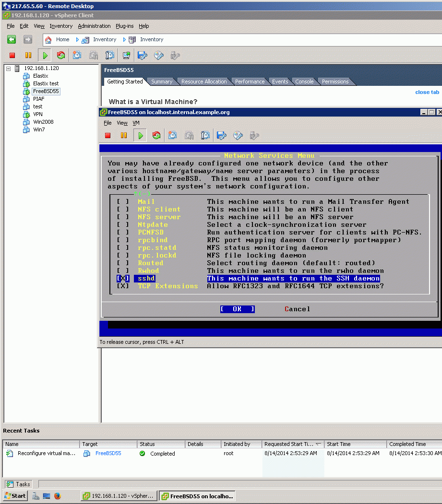Open the Administration menu
The image size is (442, 504).
click(94, 26)
